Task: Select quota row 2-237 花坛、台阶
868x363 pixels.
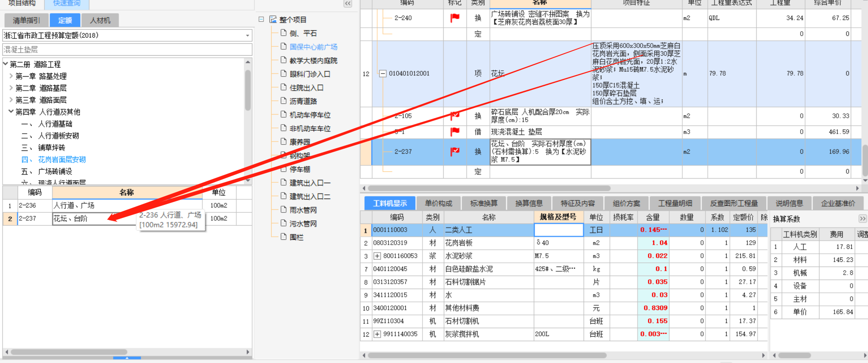Action: coord(127,218)
